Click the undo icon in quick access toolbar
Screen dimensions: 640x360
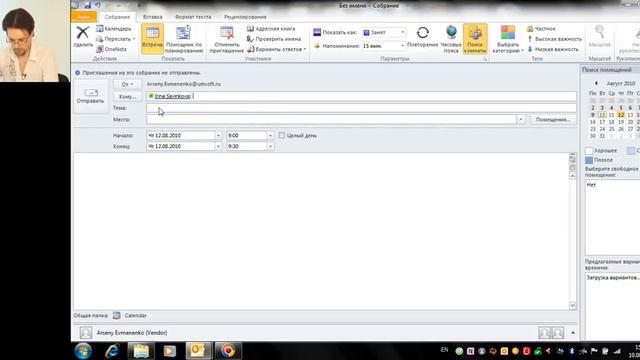98,5
